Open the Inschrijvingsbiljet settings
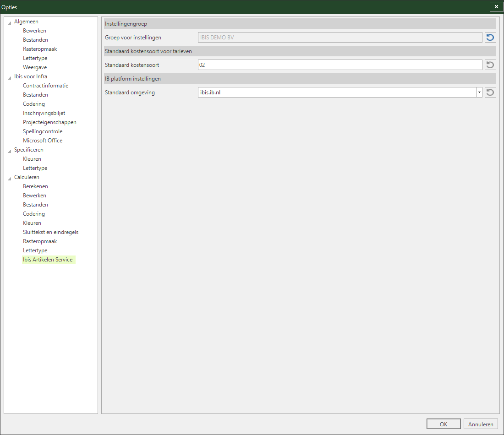Viewport: 504px width, 435px height. 44,113
